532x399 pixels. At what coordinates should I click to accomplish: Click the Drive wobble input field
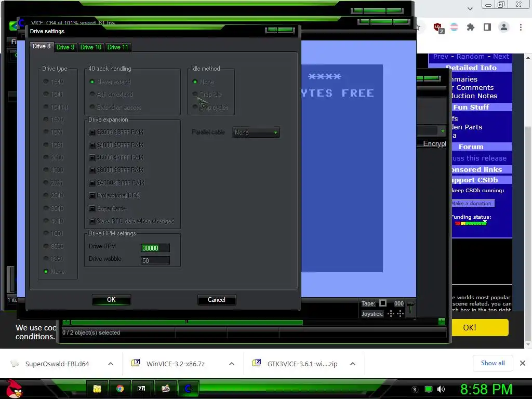tap(155, 260)
